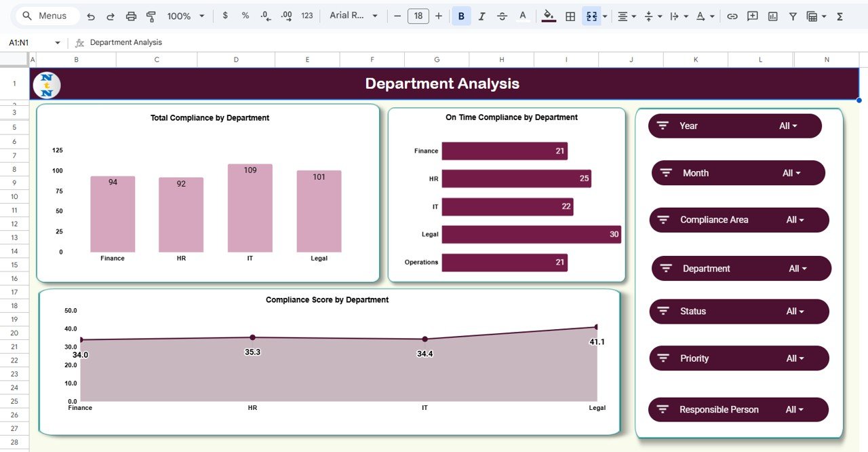The height and width of the screenshot is (452, 868).
Task: Click the undo button
Action: pos(90,16)
